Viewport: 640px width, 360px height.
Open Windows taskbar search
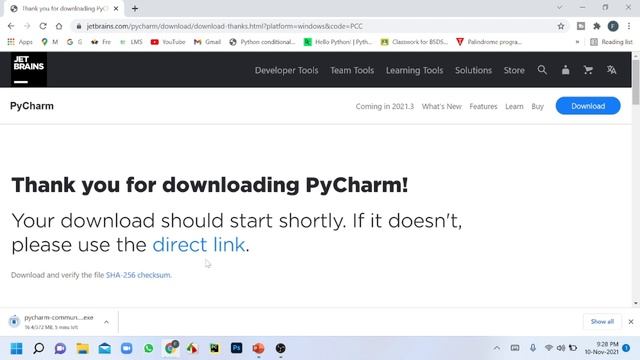click(x=38, y=348)
